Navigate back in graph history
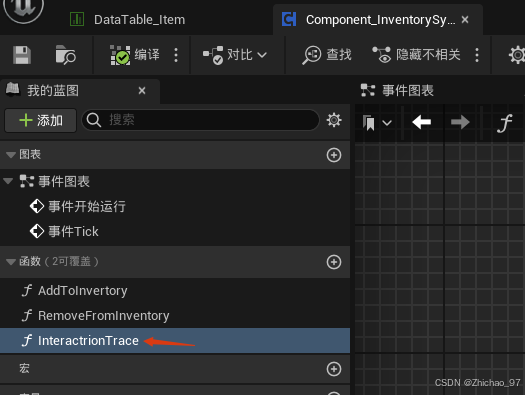Viewport: 525px width, 395px height. [422, 122]
